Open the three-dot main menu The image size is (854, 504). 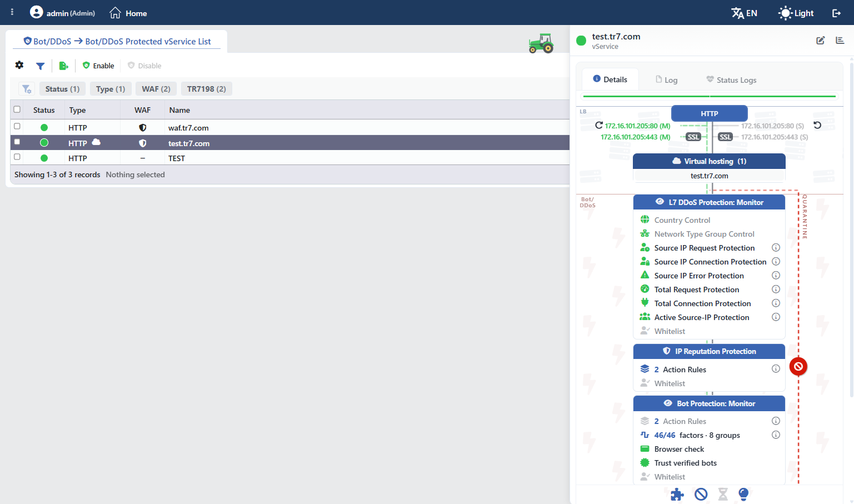(x=12, y=12)
